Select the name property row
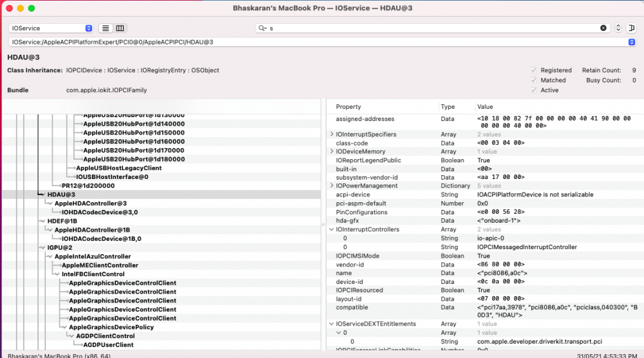This screenshot has width=644, height=358. 486,273
